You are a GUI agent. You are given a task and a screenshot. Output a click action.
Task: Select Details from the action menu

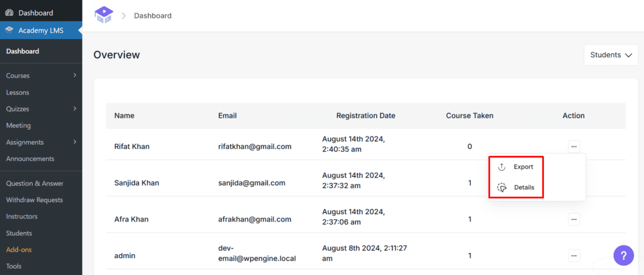point(524,188)
